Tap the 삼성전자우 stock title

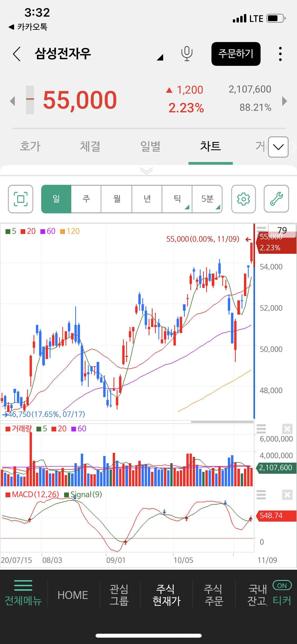(x=63, y=53)
